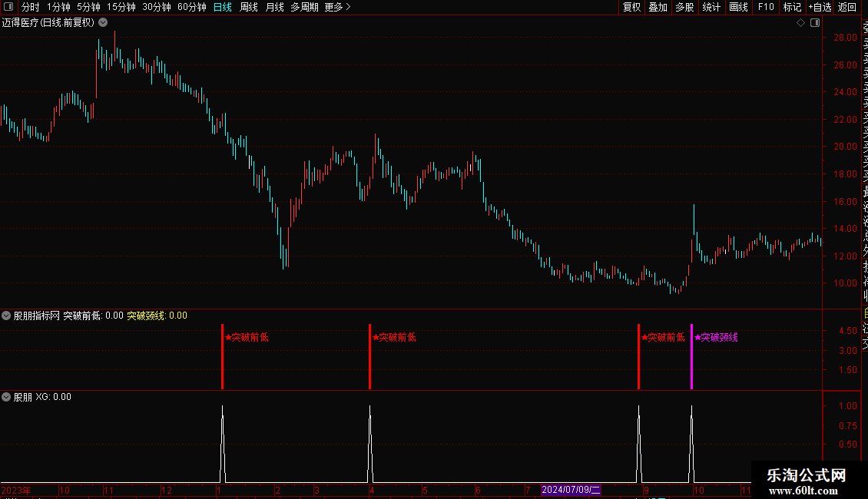Open the 画线 drawing tools

coord(738,7)
